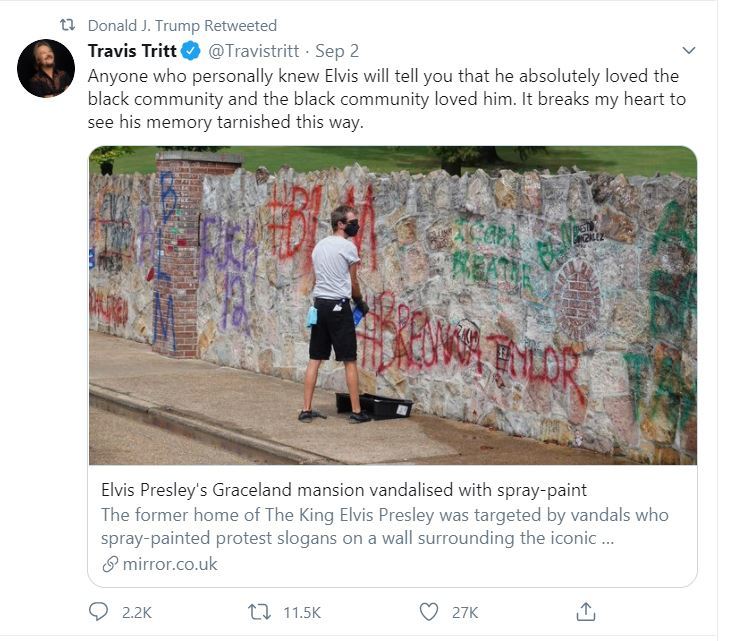
Task: Expand the tweet options chevron
Action: coord(688,50)
